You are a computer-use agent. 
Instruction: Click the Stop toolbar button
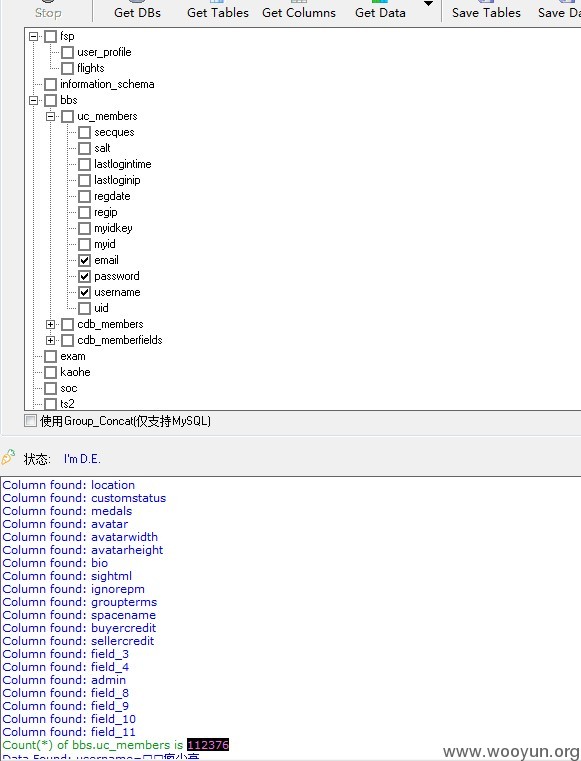pyautogui.click(x=48, y=12)
